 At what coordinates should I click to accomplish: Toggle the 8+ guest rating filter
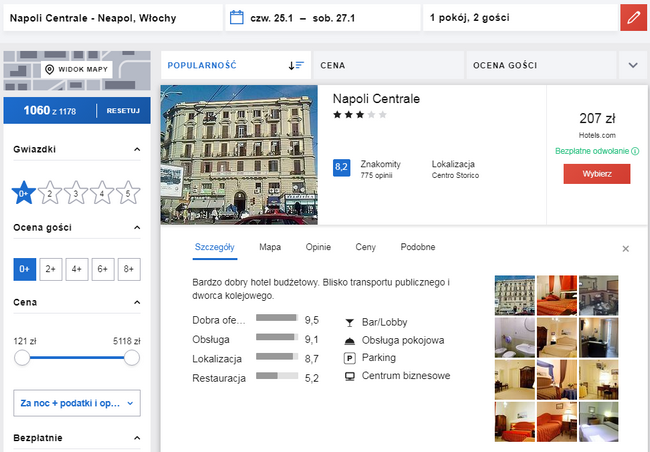point(129,269)
